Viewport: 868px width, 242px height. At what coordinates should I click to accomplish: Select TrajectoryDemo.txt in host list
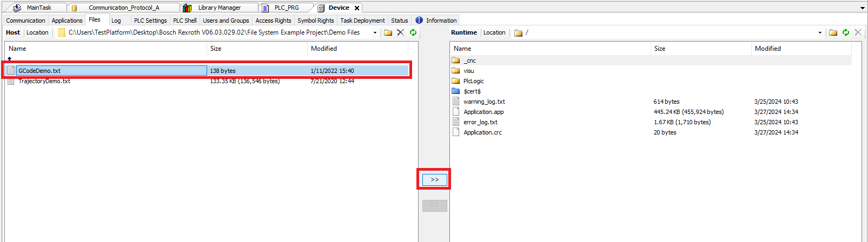tap(44, 81)
